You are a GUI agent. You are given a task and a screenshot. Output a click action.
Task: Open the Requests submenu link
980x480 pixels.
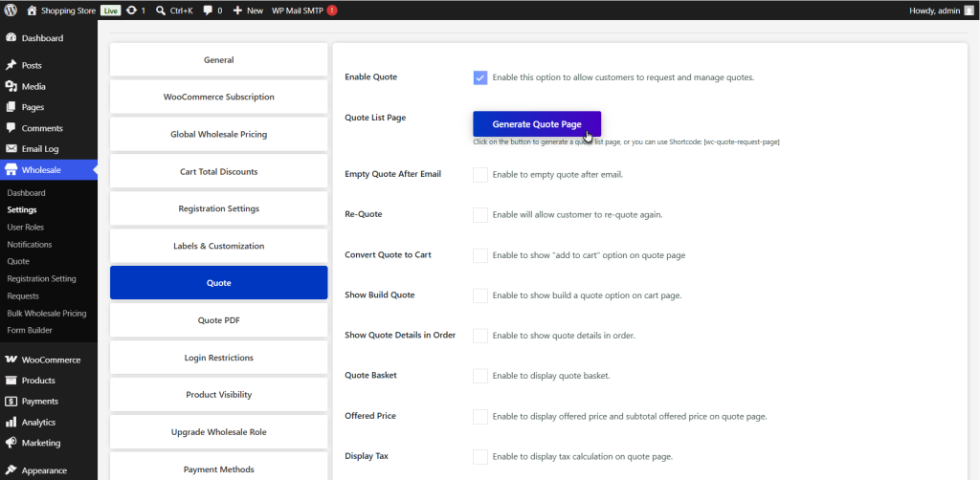pos(23,295)
